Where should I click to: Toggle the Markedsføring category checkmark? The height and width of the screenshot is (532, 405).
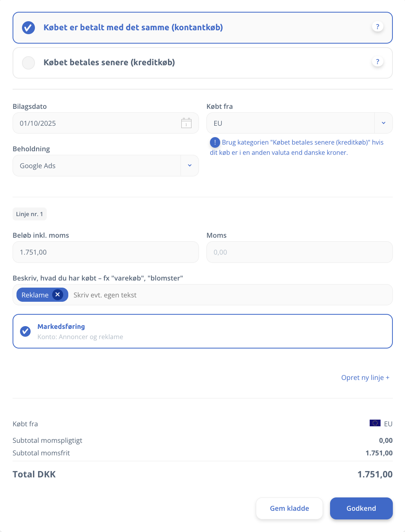point(26,331)
